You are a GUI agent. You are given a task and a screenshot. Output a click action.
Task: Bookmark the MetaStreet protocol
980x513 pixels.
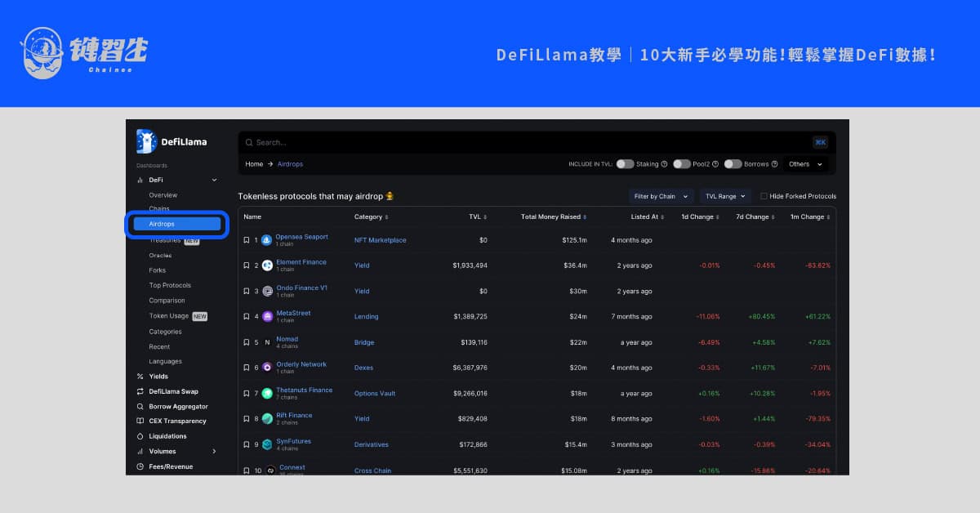[247, 316]
